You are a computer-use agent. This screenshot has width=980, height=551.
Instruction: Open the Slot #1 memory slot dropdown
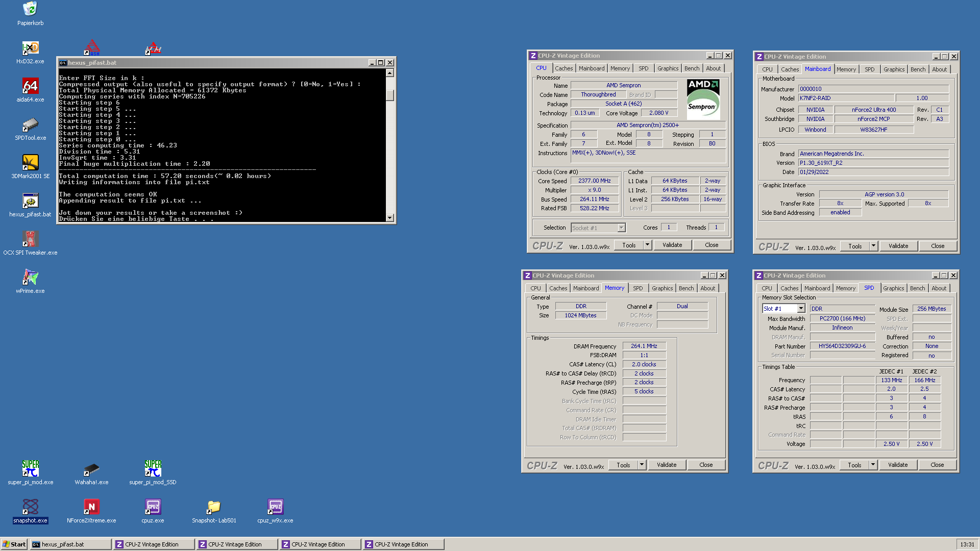pos(801,309)
